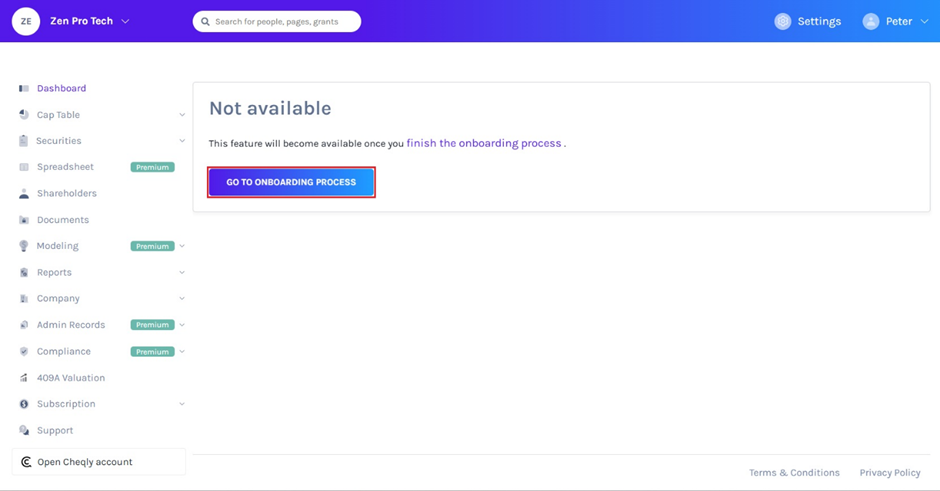Viewport: 940px width, 491px height.
Task: Click the Premium badge beside Modeling
Action: click(x=153, y=246)
